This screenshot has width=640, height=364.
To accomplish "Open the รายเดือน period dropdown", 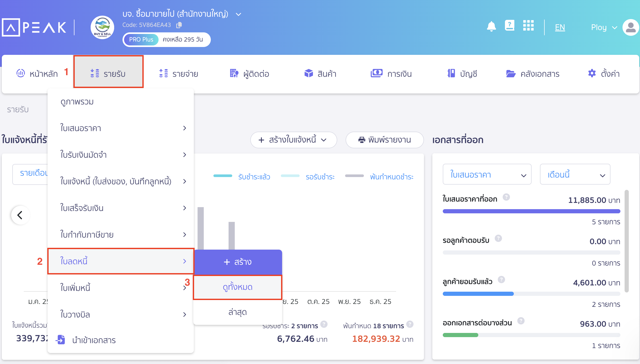I will [x=30, y=174].
